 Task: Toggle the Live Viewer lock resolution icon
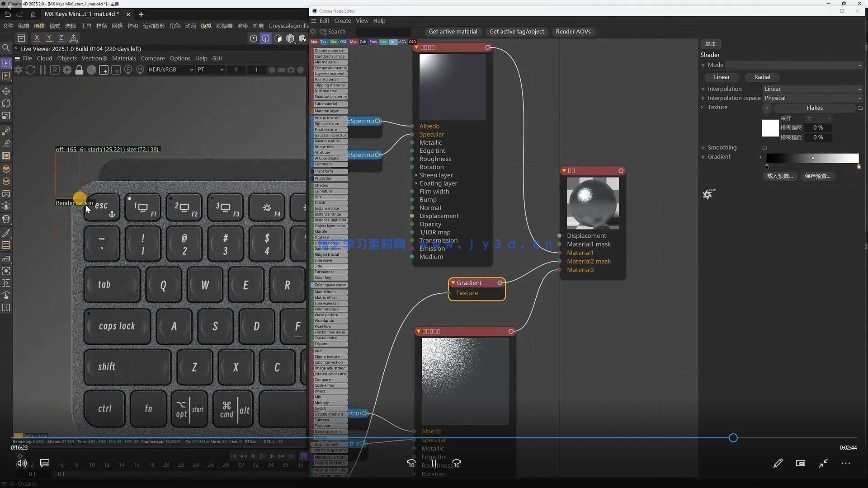coord(79,70)
